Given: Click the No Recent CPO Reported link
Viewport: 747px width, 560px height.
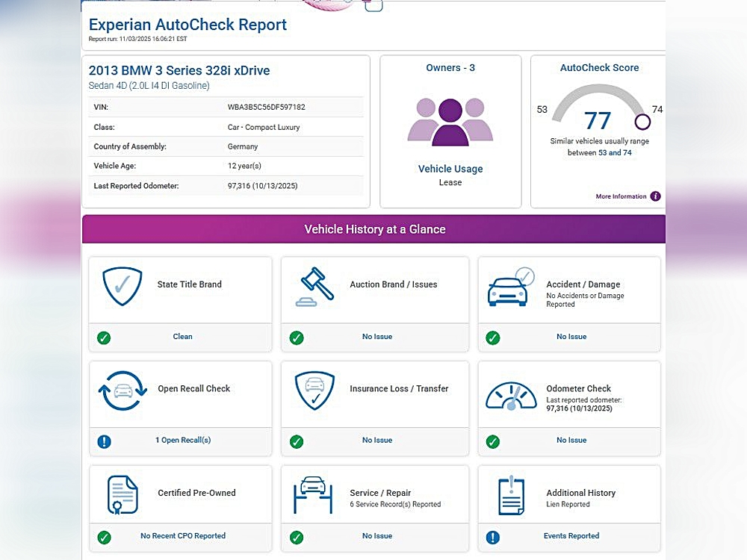Looking at the screenshot, I should point(183,536).
